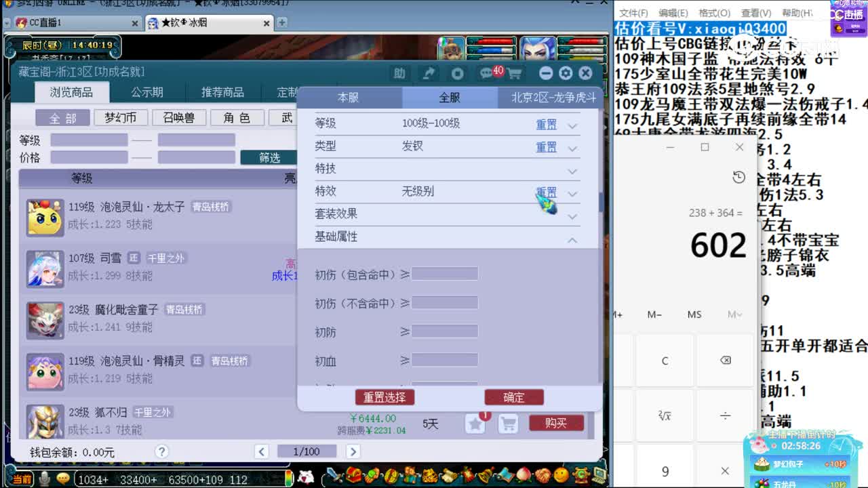This screenshot has width=868, height=488.
Task: Collapse the 基础属性 section chevron
Action: (572, 240)
